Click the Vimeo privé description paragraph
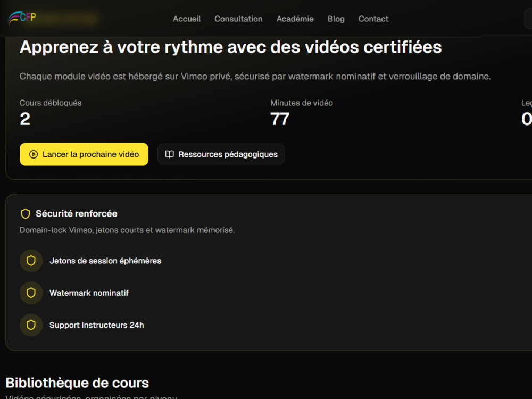Image resolution: width=532 pixels, height=399 pixels. 255,76
